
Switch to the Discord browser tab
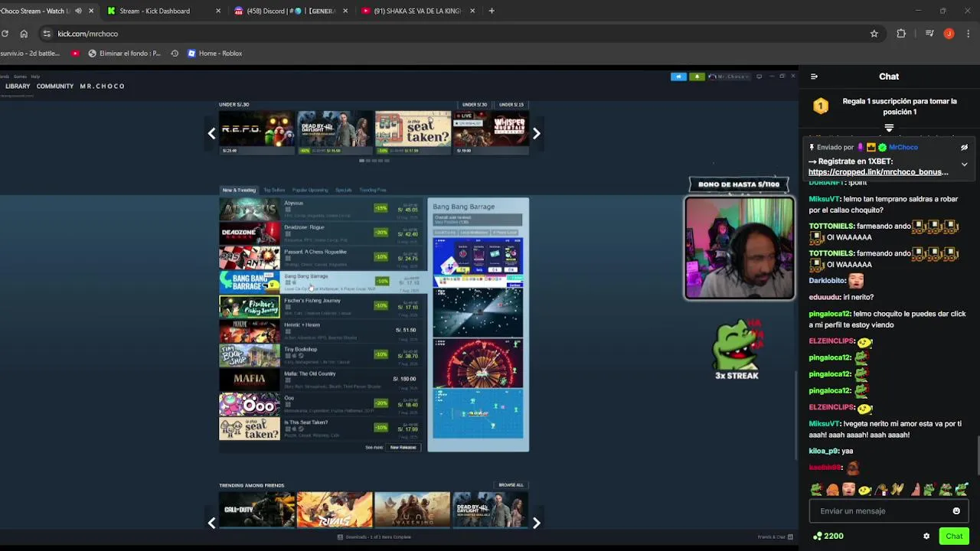point(291,11)
